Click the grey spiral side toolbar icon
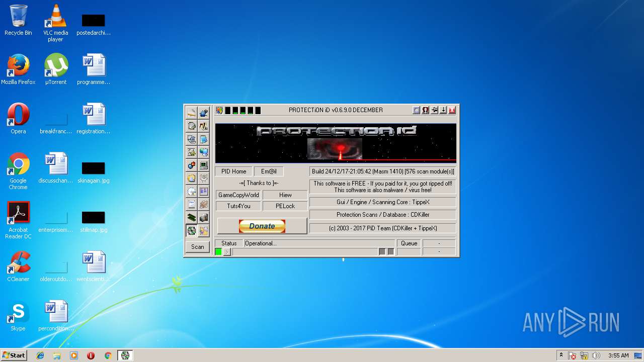Viewport: 644px width, 362px height. point(204,178)
